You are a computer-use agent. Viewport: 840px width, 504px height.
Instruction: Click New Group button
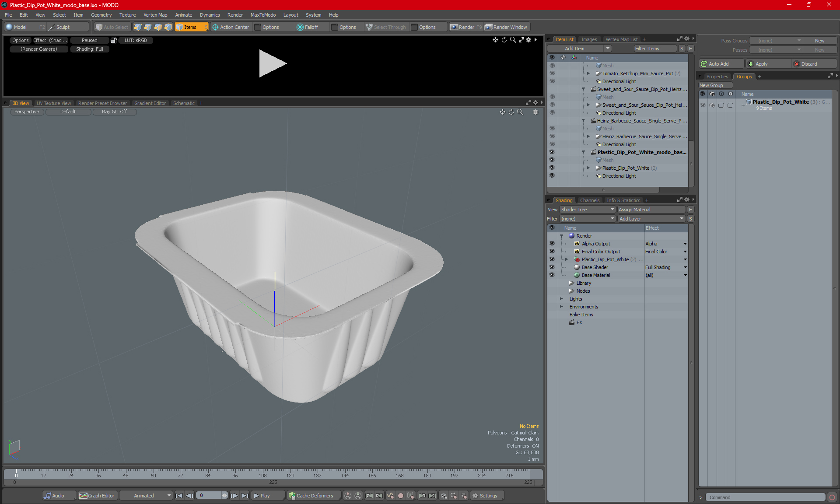715,85
